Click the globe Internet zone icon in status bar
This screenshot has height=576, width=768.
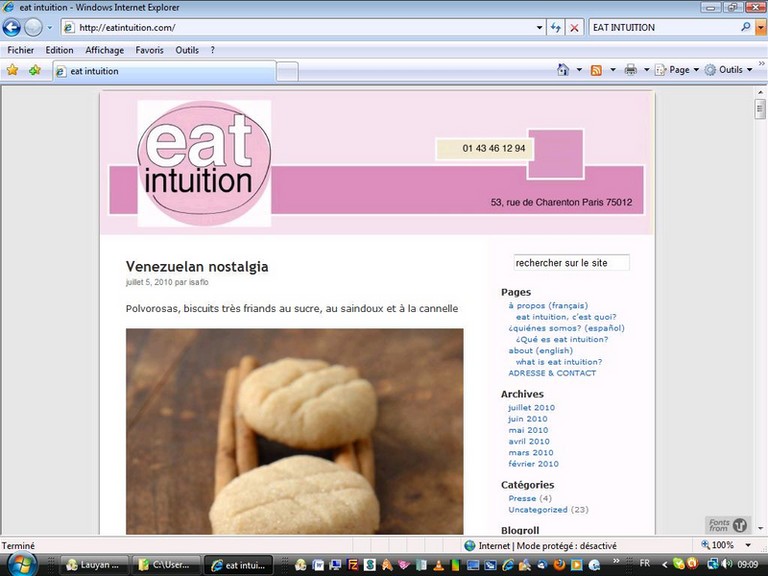469,545
